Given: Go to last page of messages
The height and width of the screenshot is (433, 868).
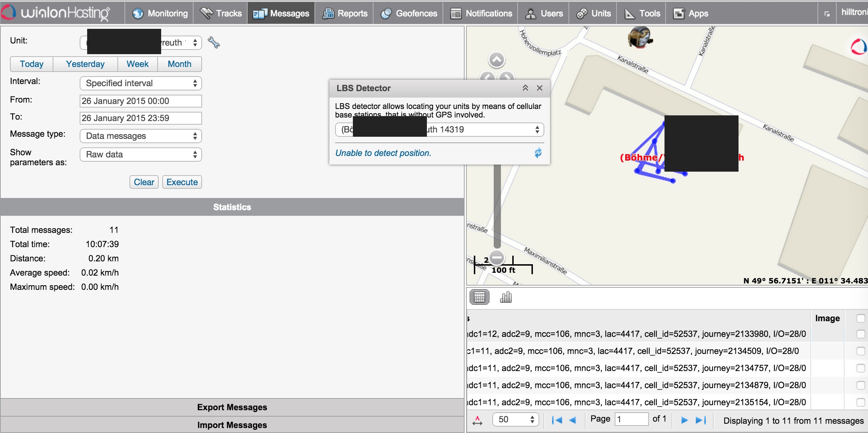Looking at the screenshot, I should (700, 420).
